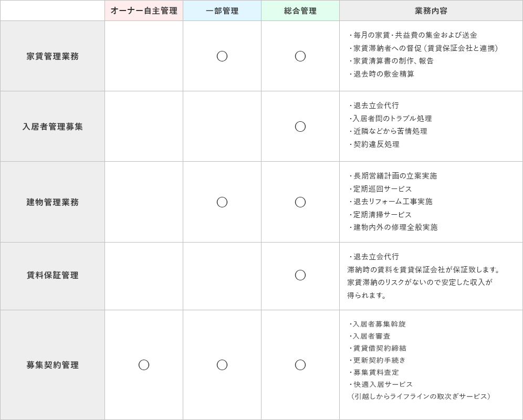Click the 募集契約管理 circle under オーナー自主管理

(x=144, y=365)
